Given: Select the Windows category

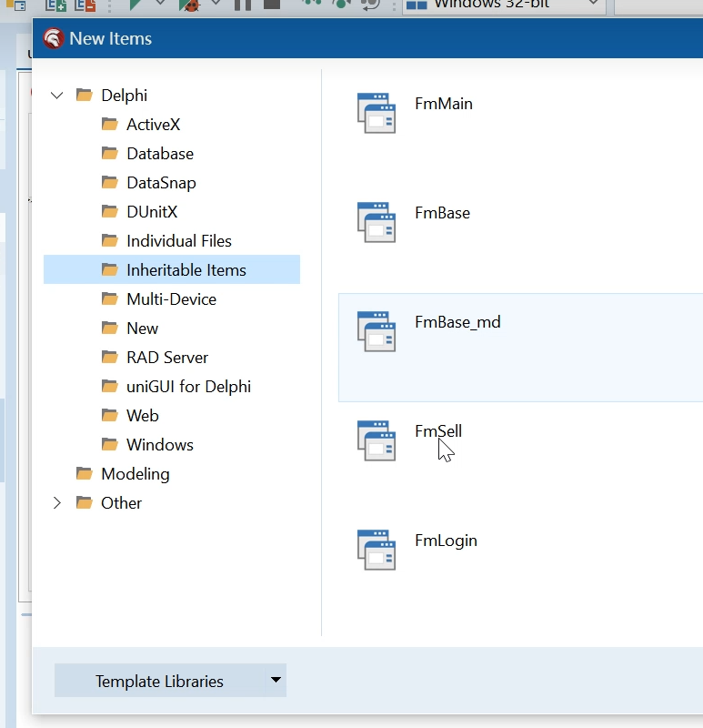Looking at the screenshot, I should pos(160,445).
